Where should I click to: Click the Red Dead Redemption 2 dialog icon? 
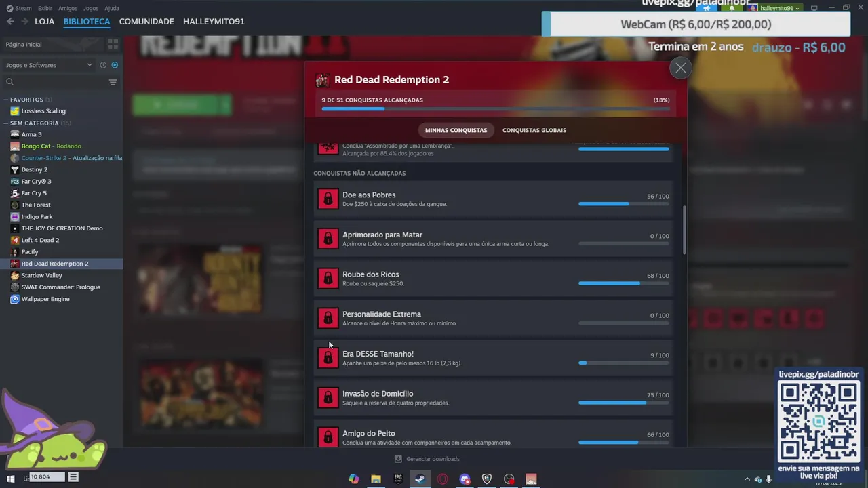pos(323,80)
